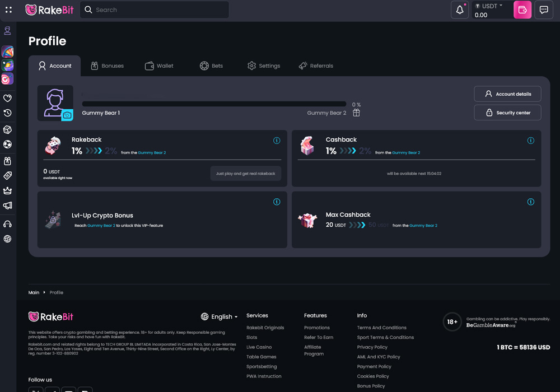Open the Security center button
Viewport: 560px width, 392px height.
coord(507,113)
